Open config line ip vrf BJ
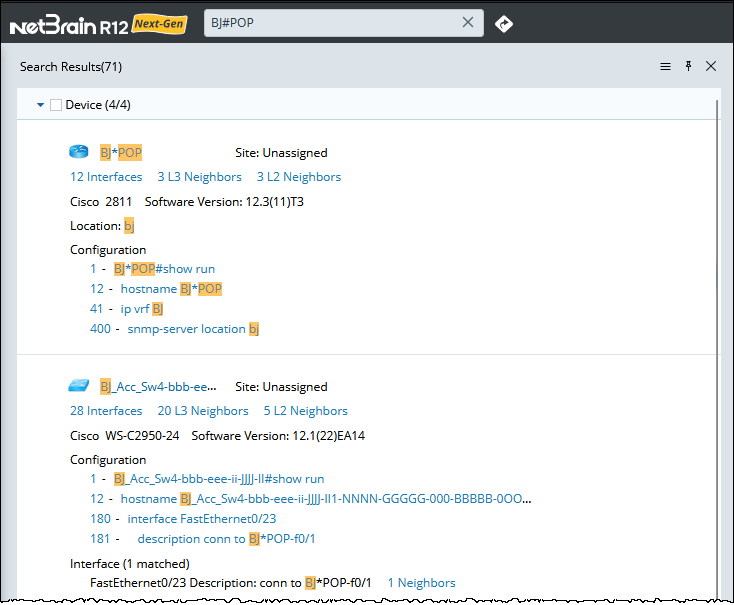Viewport: 734px width, 605px height. 141,309
